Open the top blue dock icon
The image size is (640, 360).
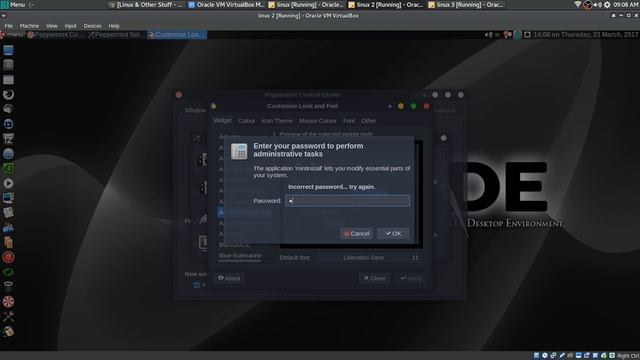pyautogui.click(x=8, y=50)
